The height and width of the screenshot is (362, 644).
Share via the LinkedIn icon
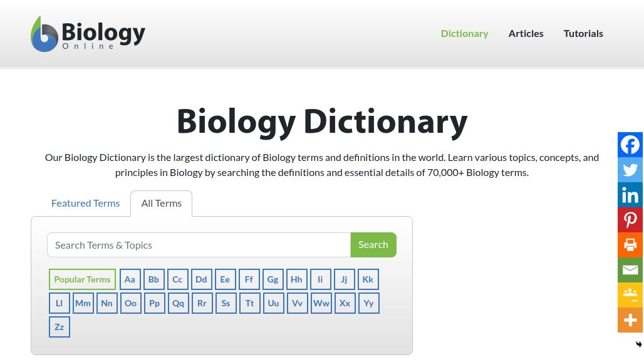pyautogui.click(x=630, y=195)
